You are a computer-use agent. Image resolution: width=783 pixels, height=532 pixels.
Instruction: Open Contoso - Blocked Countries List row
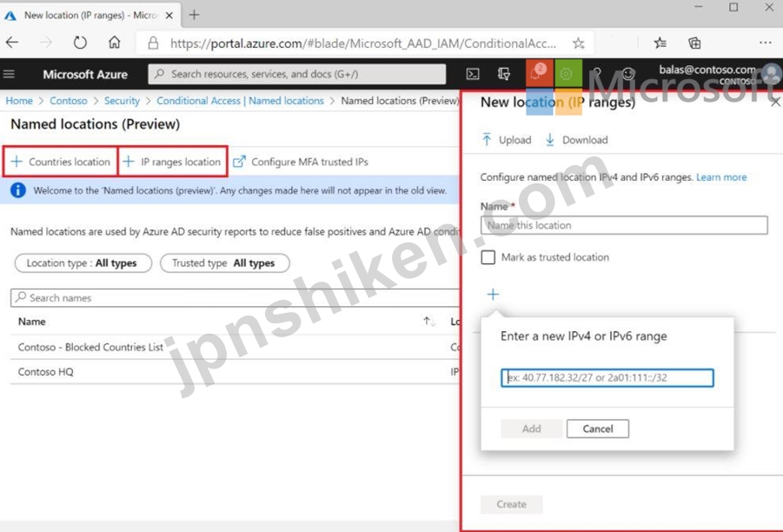(235, 347)
